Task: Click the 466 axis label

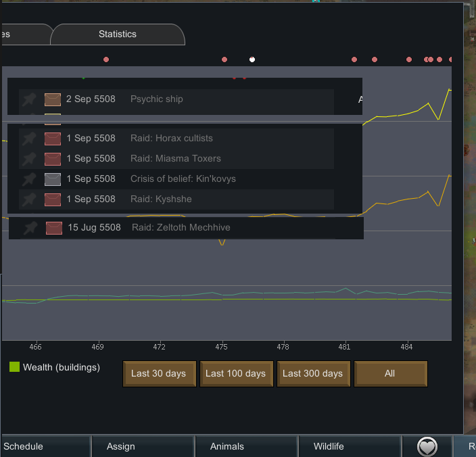Action: coord(35,347)
